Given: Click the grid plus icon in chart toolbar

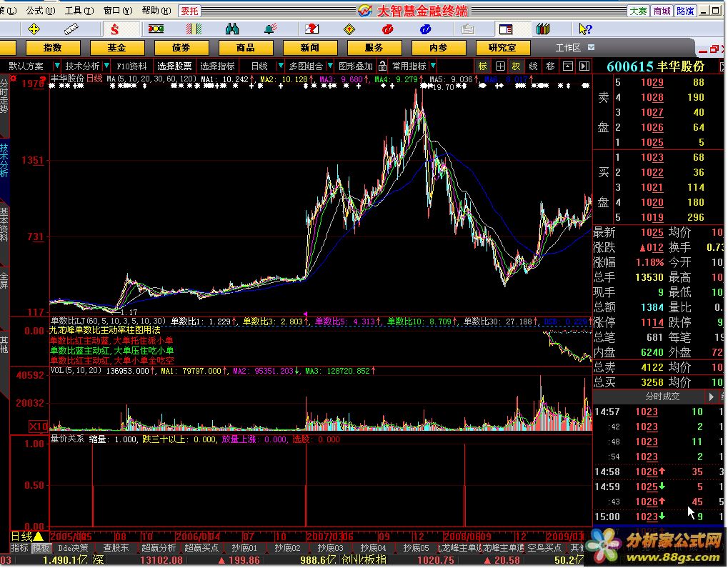Looking at the screenshot, I should point(500,66).
